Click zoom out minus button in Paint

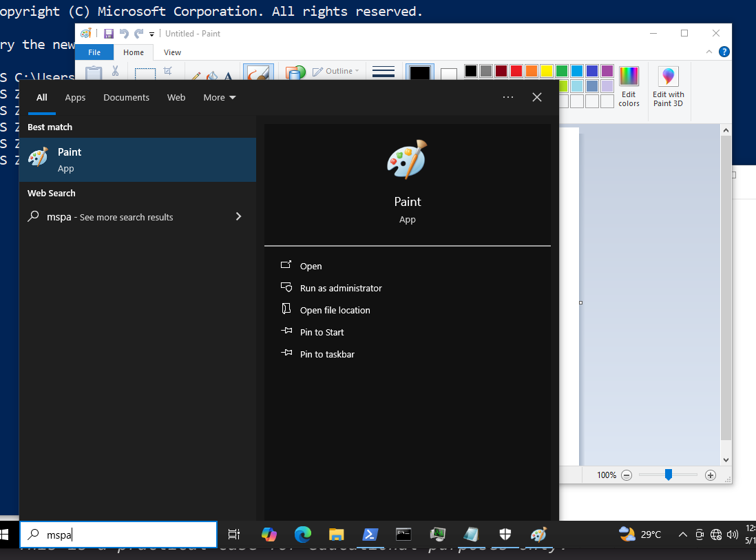627,475
